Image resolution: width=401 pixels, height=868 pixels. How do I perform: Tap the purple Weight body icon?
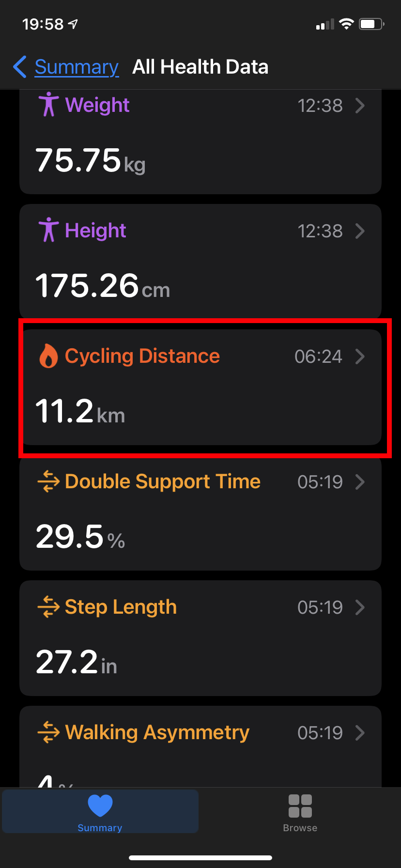48,104
